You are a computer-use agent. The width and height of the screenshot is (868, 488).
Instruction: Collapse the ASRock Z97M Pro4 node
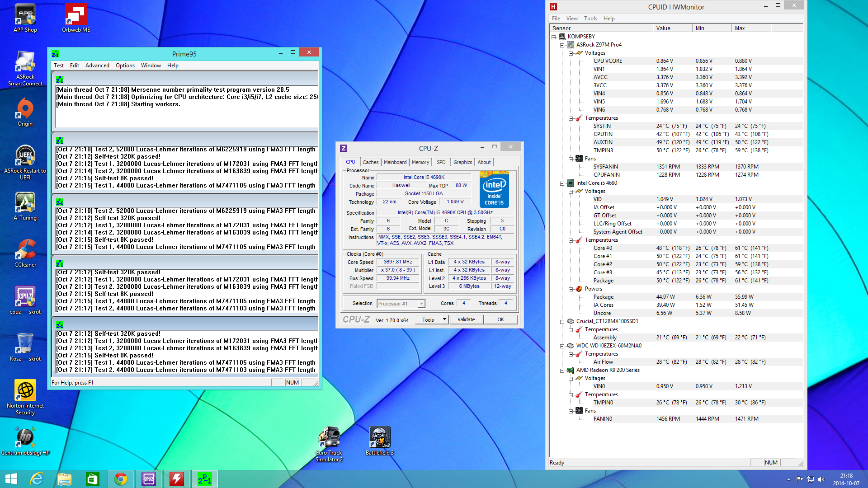pos(562,45)
